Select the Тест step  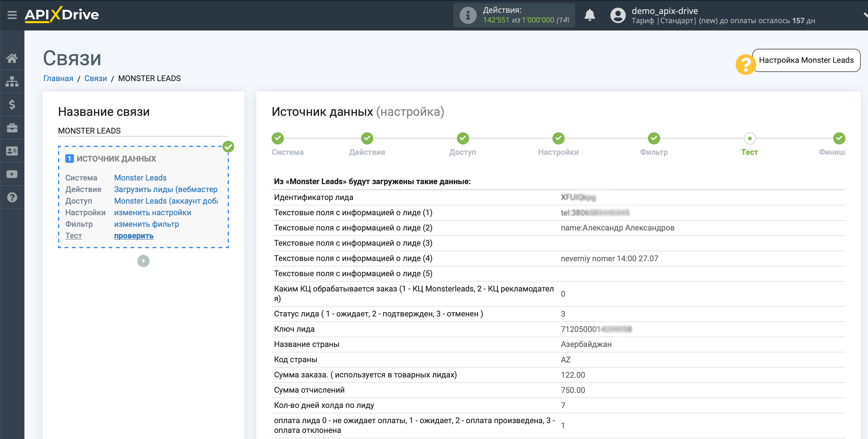tap(749, 138)
